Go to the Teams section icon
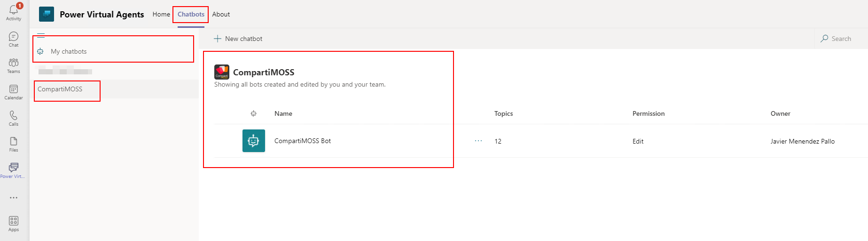This screenshot has height=241, width=868. 14,65
